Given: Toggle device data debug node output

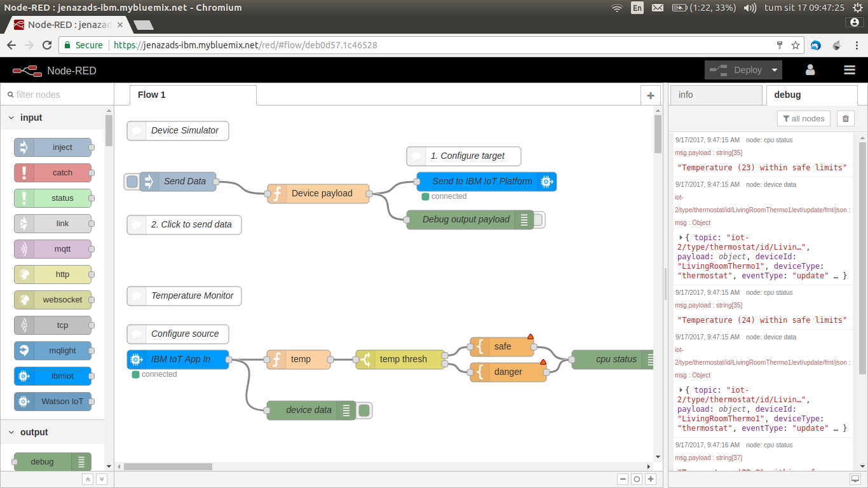Looking at the screenshot, I should click(364, 410).
